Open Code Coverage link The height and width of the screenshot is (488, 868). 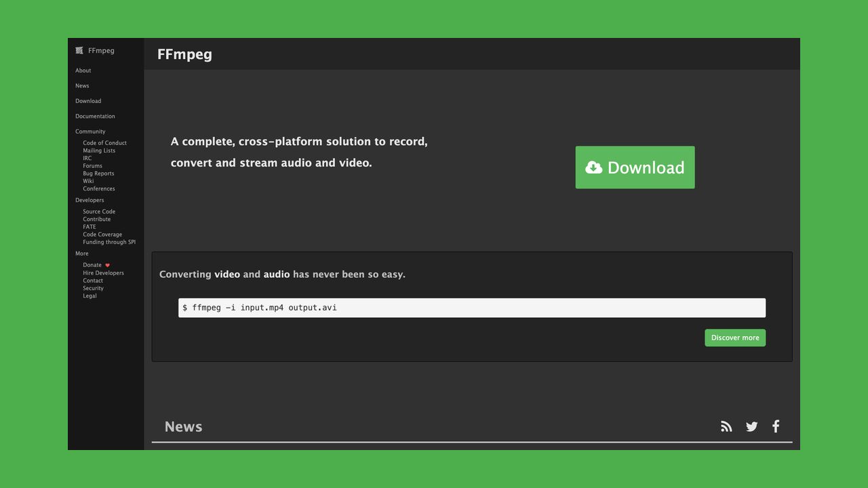pyautogui.click(x=102, y=235)
